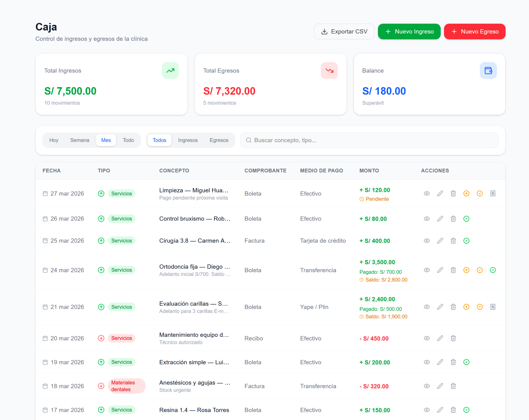The image size is (529, 420).
Task: Click the eye icon for Limpieza row
Action: coord(427,193)
